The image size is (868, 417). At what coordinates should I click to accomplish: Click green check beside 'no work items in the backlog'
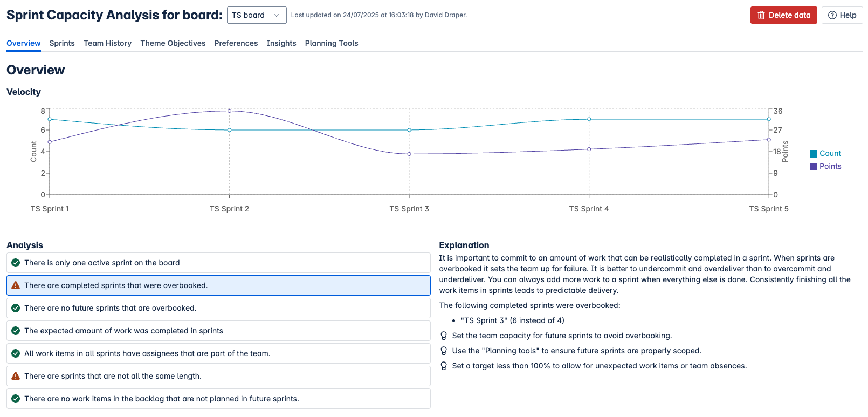pyautogui.click(x=16, y=399)
